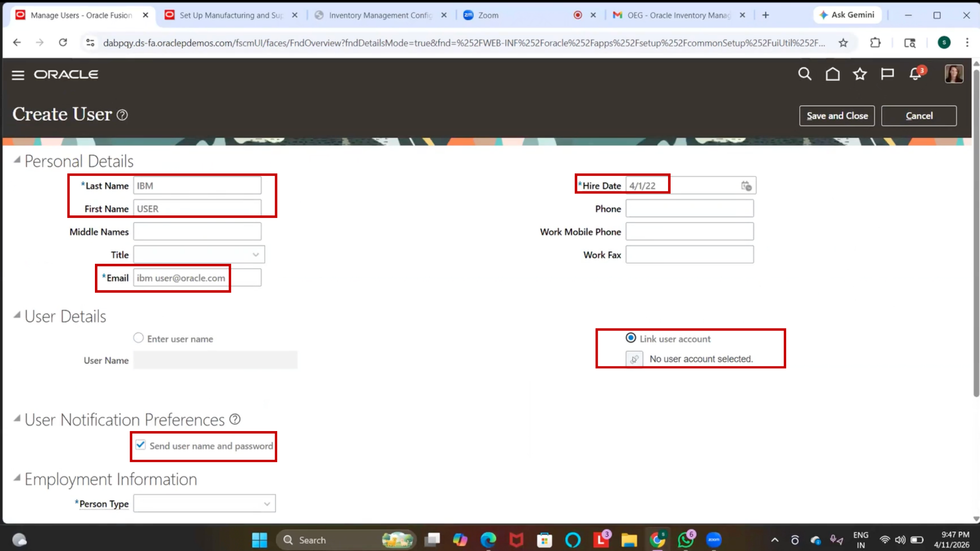The height and width of the screenshot is (551, 980).
Task: Click the page vertical scrollbar
Action: click(x=976, y=233)
